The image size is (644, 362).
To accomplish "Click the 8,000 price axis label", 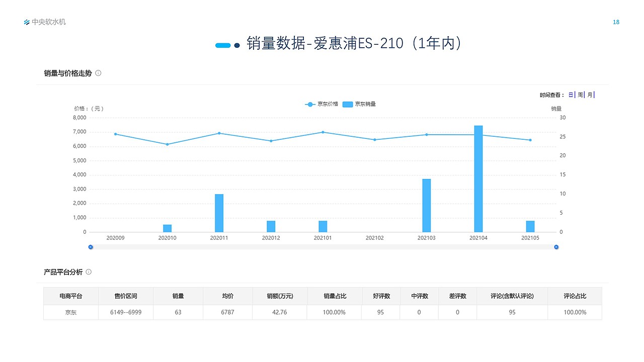I will pyautogui.click(x=80, y=118).
